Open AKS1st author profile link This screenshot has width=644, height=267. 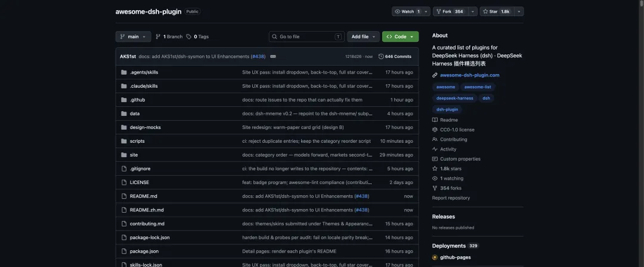click(x=128, y=56)
